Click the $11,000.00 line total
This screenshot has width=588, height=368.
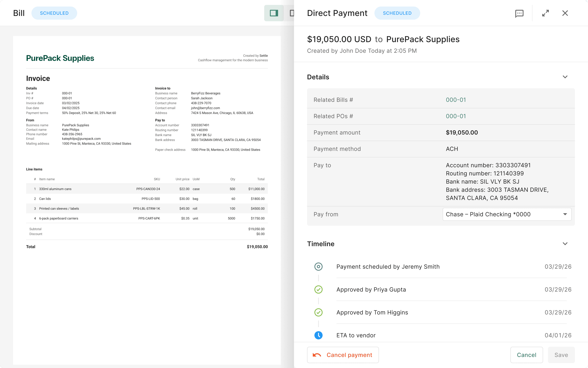pos(256,189)
